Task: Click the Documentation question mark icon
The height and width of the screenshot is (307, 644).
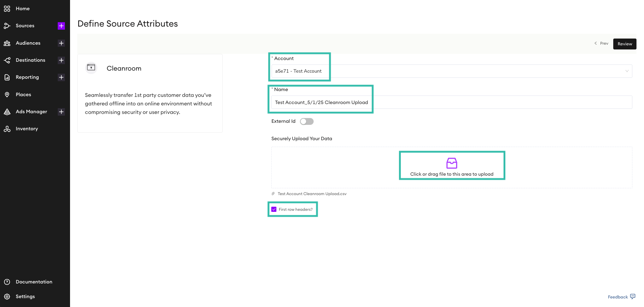Action: tap(7, 282)
